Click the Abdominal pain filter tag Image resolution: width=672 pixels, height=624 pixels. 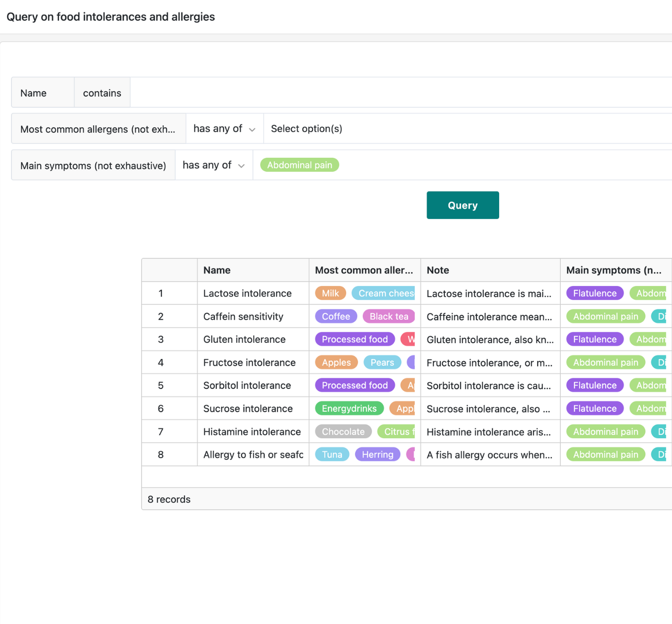tap(300, 165)
